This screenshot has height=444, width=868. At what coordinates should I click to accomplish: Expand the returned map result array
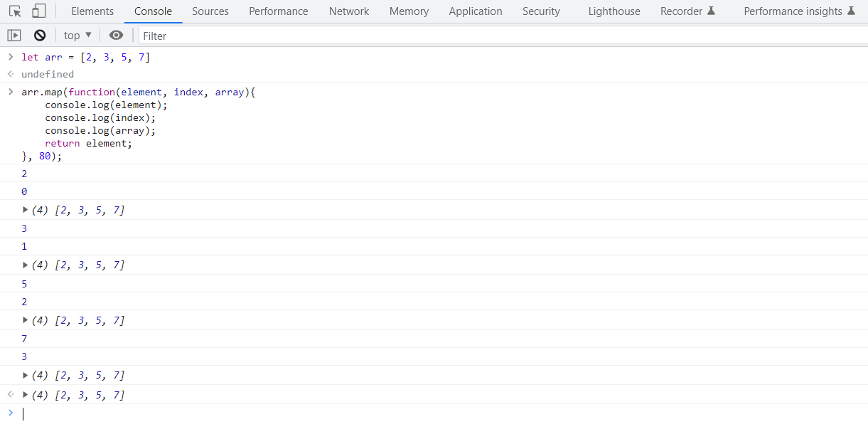26,394
